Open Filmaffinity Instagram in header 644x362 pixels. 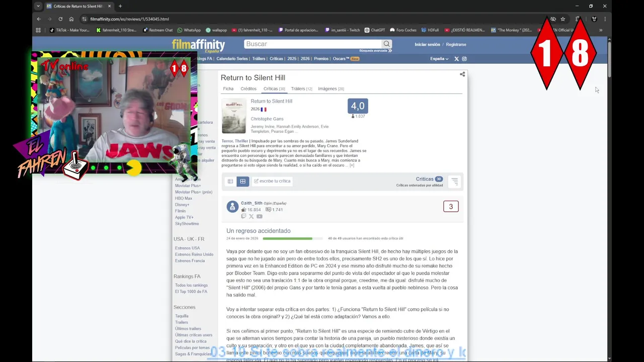464,59
